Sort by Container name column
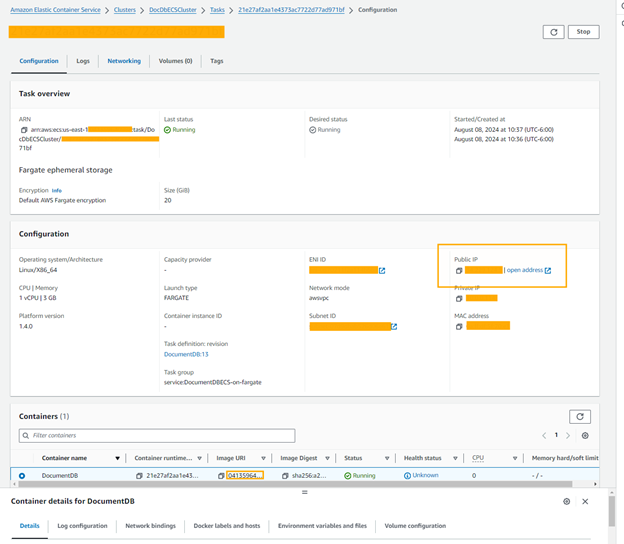 pyautogui.click(x=117, y=458)
